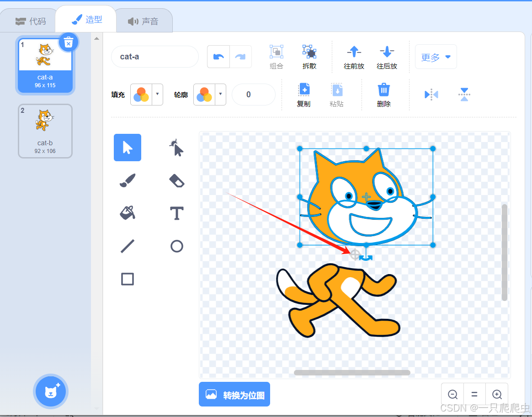The width and height of the screenshot is (532, 417).
Task: Select the Reshape tool
Action: tap(176, 148)
